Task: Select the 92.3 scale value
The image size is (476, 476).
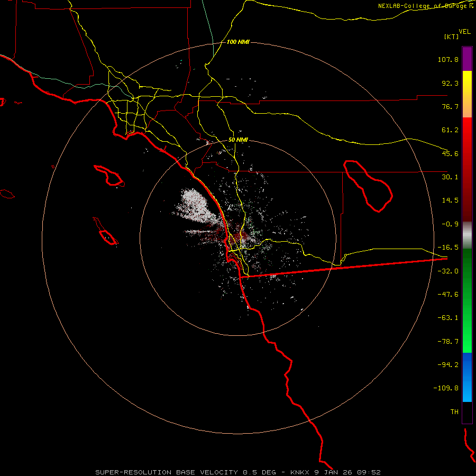Action: pos(450,83)
